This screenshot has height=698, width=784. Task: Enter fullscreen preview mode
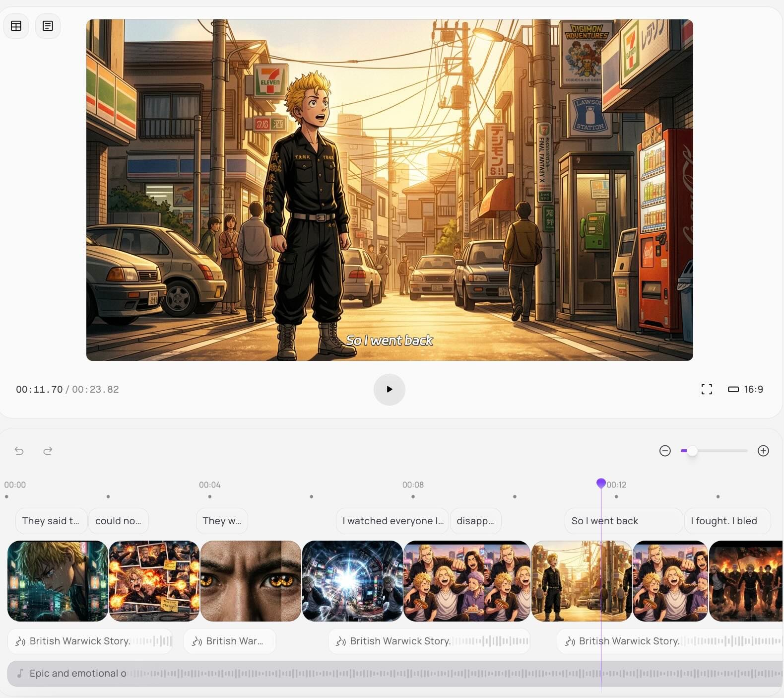[x=707, y=389]
